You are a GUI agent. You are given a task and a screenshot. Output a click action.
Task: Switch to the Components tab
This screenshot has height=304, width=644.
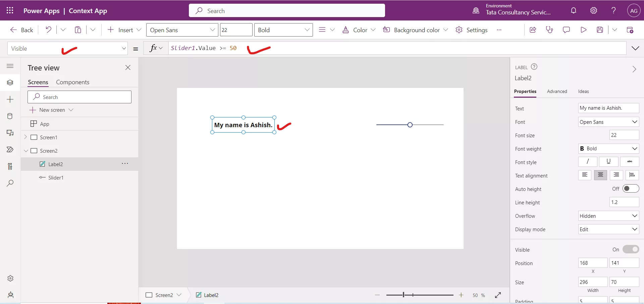point(73,82)
